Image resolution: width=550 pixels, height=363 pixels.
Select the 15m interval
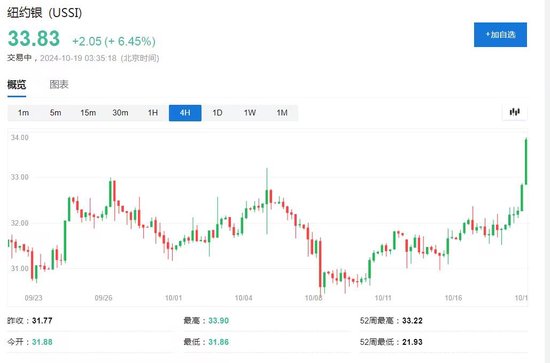(88, 113)
